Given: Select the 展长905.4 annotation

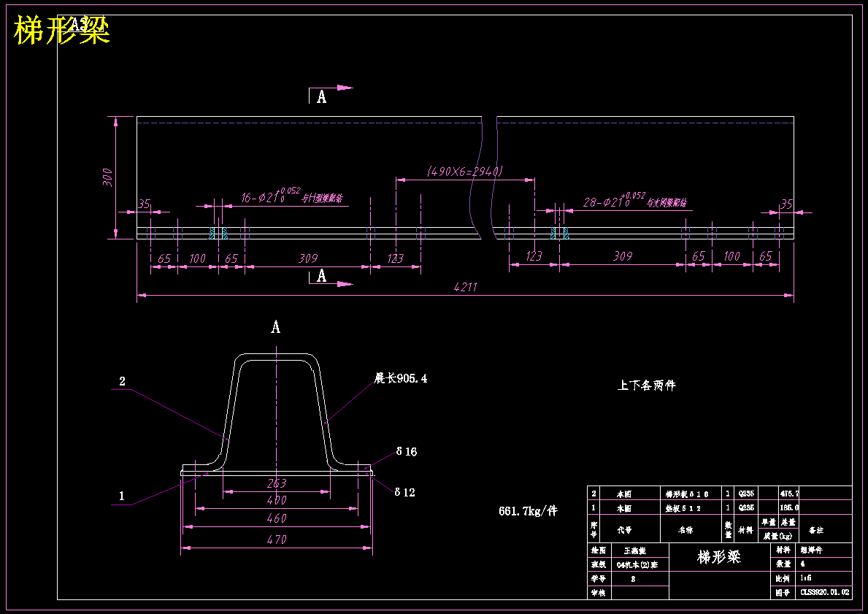Looking at the screenshot, I should point(401,379).
